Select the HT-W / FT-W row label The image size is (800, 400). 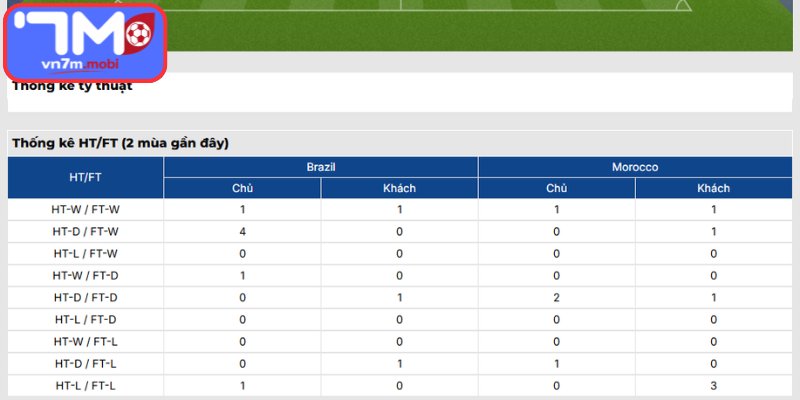click(x=85, y=210)
